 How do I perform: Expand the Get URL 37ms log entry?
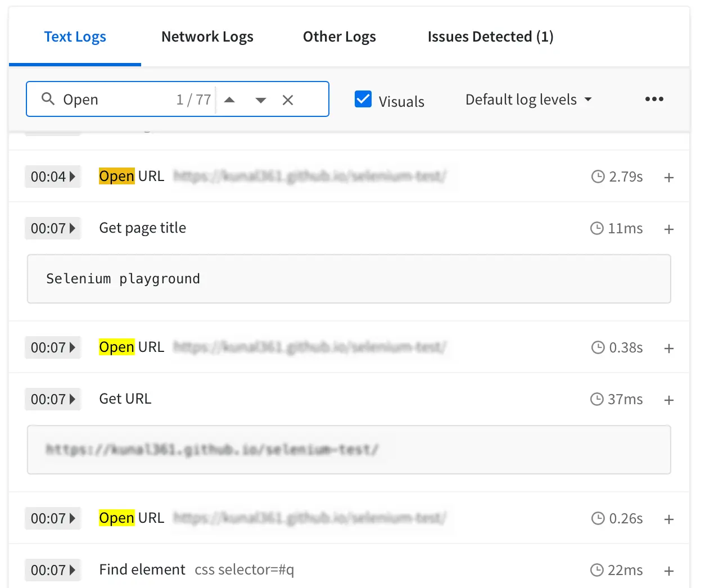668,400
